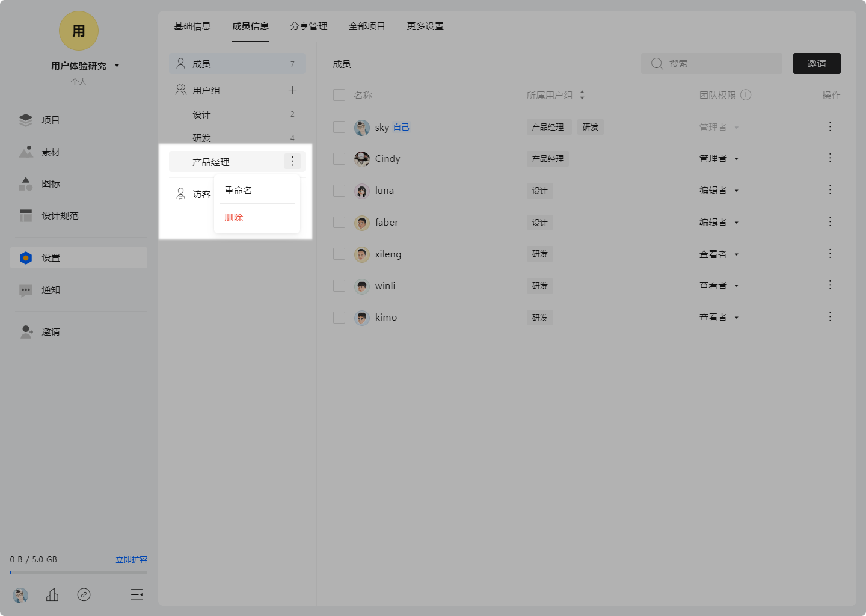Click the 研发 tag in sky's row

(591, 127)
